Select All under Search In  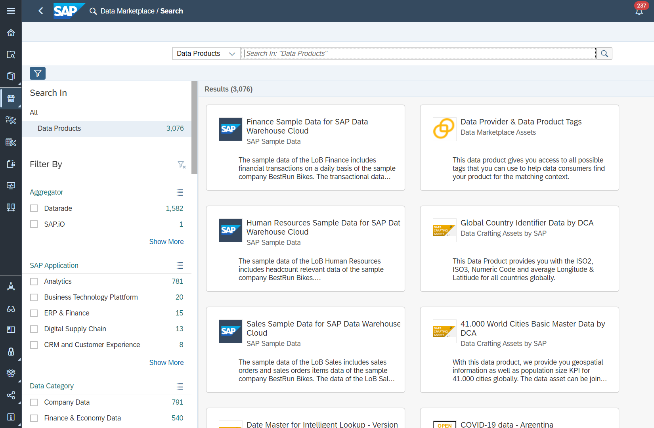33,112
